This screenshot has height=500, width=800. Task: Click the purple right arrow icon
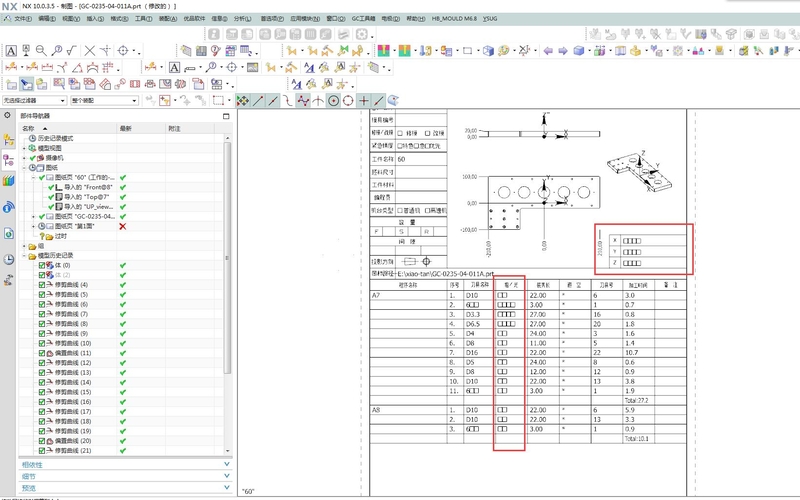point(563,51)
